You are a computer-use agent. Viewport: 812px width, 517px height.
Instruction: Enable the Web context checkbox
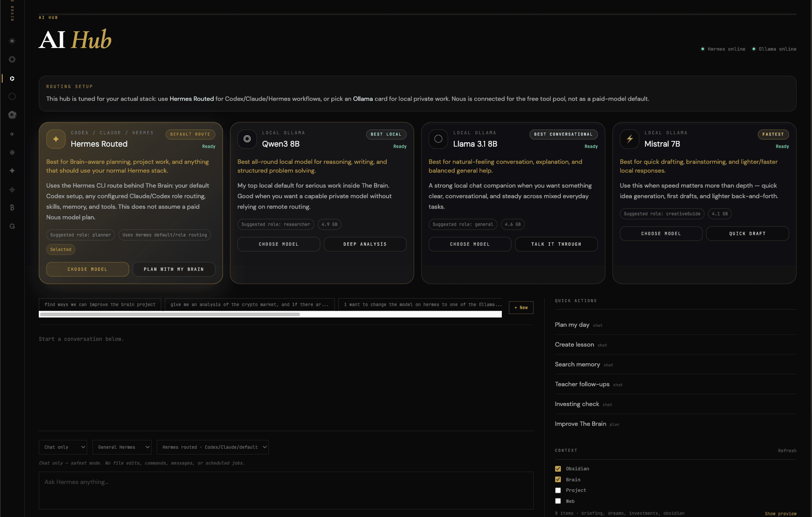click(558, 501)
